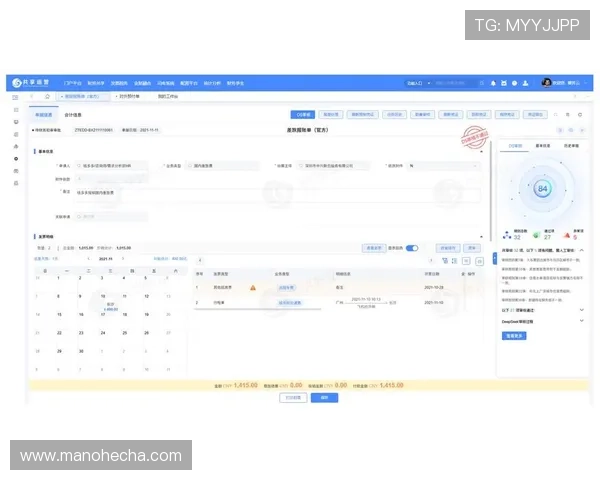Open the 是否对外 dropdown showing N
Viewport: 600px width, 480px height.
tap(440, 165)
